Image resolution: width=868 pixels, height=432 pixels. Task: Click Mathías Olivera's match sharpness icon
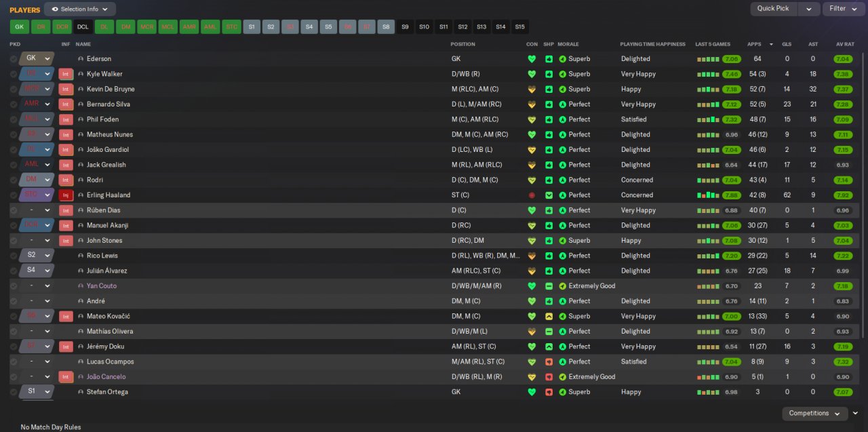tap(549, 332)
